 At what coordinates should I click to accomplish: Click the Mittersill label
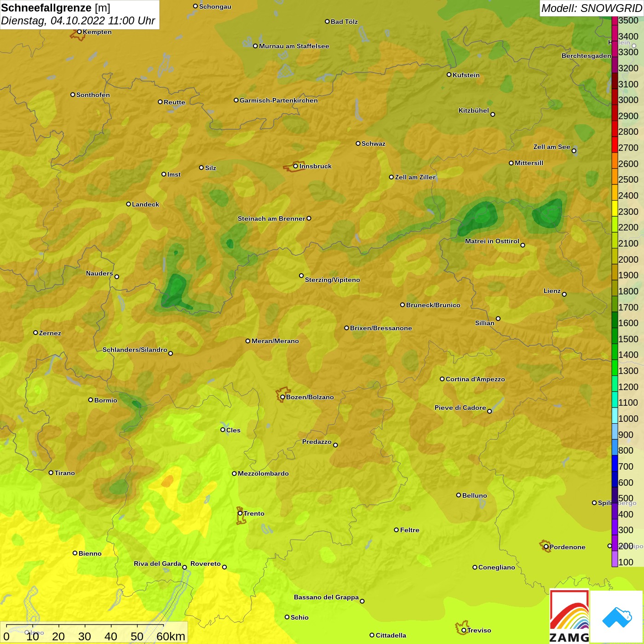coord(529,163)
